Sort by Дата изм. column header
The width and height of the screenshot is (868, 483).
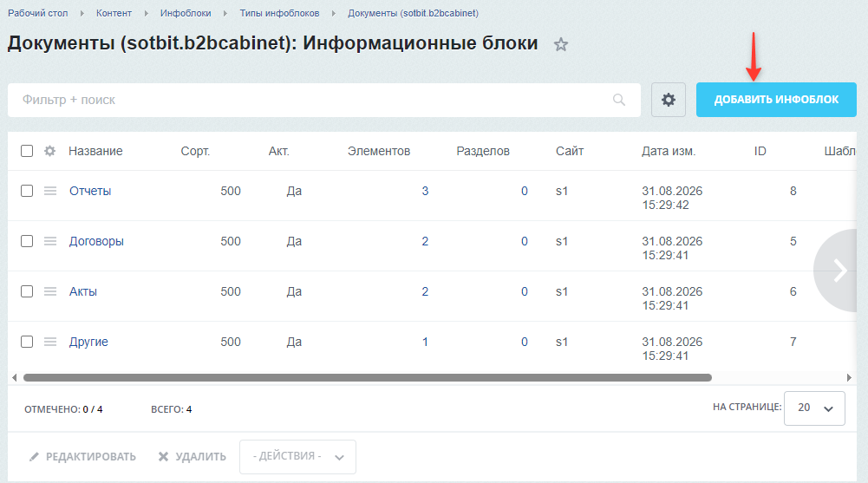tap(669, 151)
